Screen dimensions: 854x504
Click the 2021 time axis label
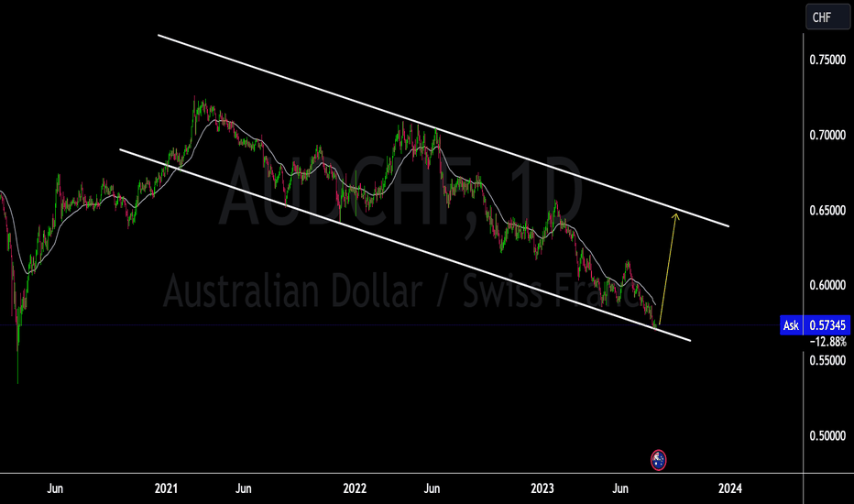click(166, 488)
